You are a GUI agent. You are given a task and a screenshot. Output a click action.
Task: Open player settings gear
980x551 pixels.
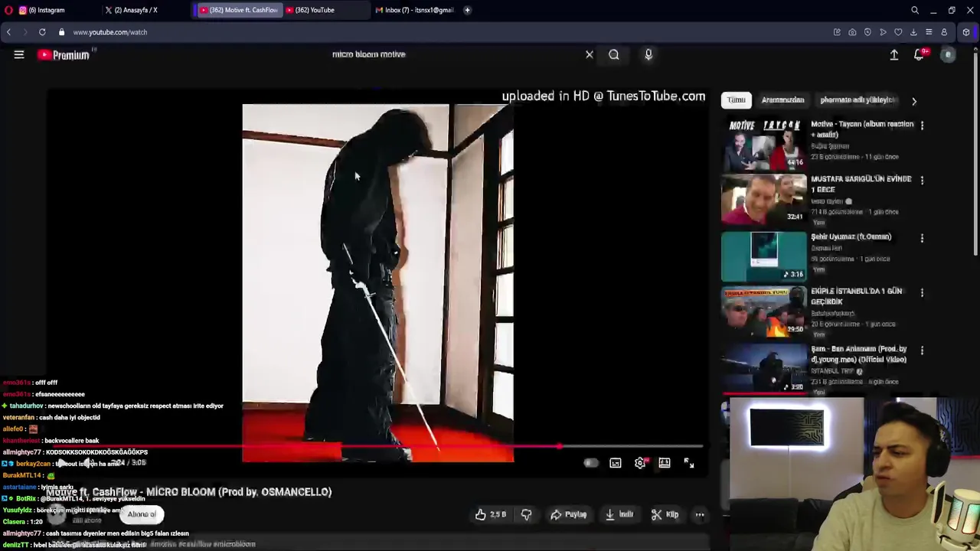[x=640, y=463]
